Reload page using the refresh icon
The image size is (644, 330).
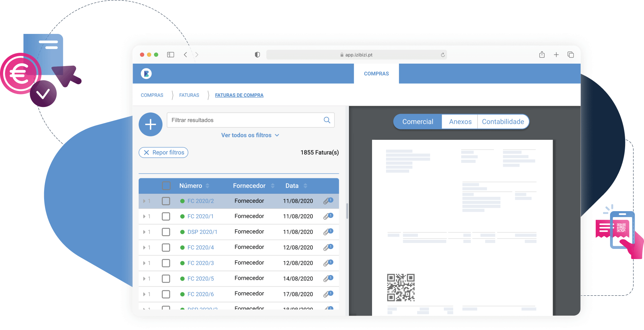pyautogui.click(x=443, y=55)
